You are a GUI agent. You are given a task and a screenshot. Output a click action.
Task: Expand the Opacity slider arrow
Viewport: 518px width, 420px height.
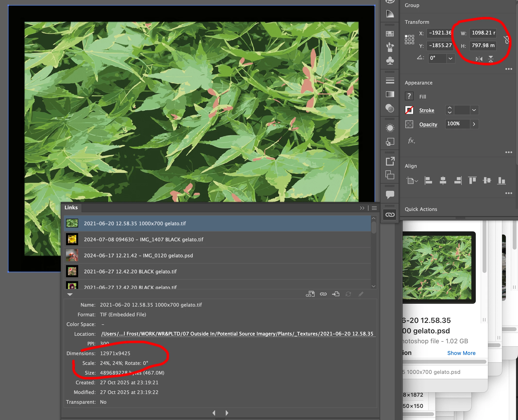pyautogui.click(x=474, y=124)
